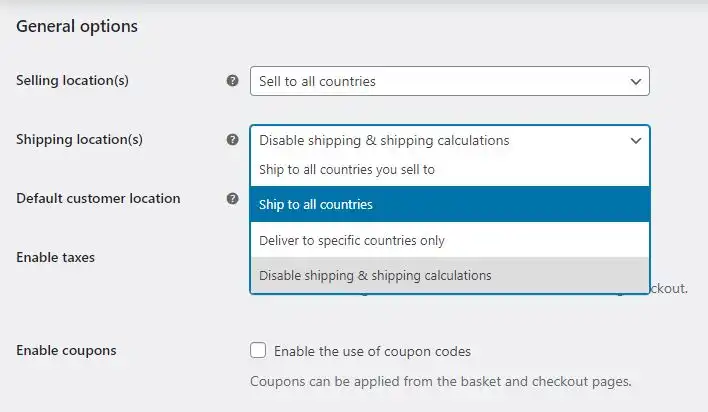Click help icon beside Shipping location(s)
The image size is (708, 412).
pyautogui.click(x=233, y=140)
